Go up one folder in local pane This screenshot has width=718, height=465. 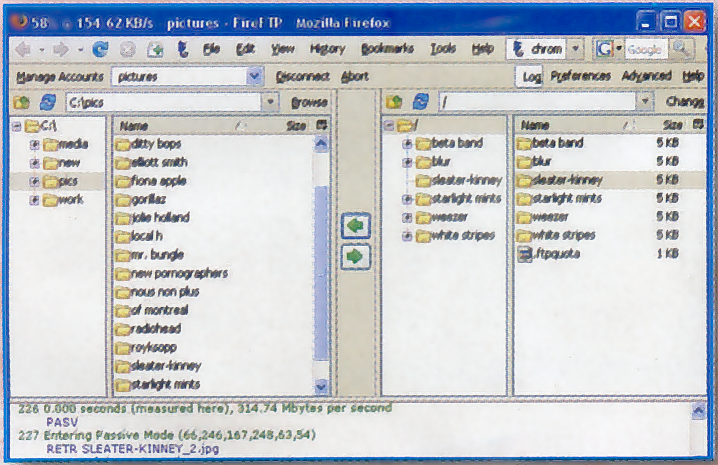(x=22, y=102)
